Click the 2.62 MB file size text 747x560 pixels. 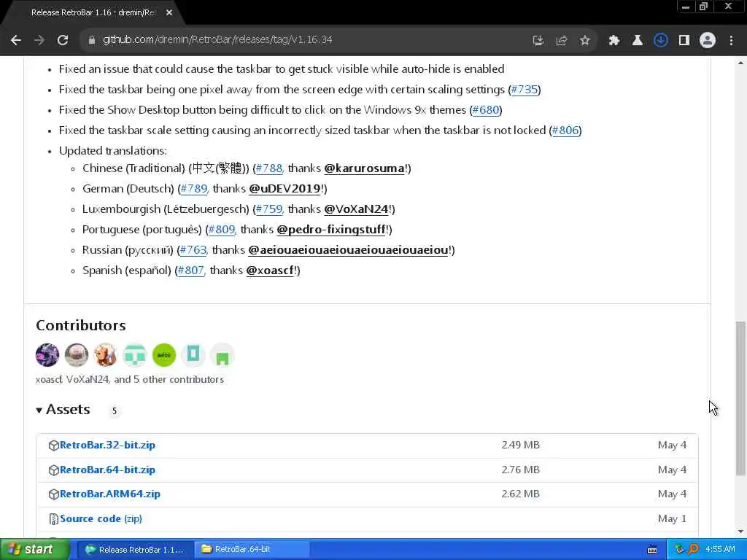point(520,494)
